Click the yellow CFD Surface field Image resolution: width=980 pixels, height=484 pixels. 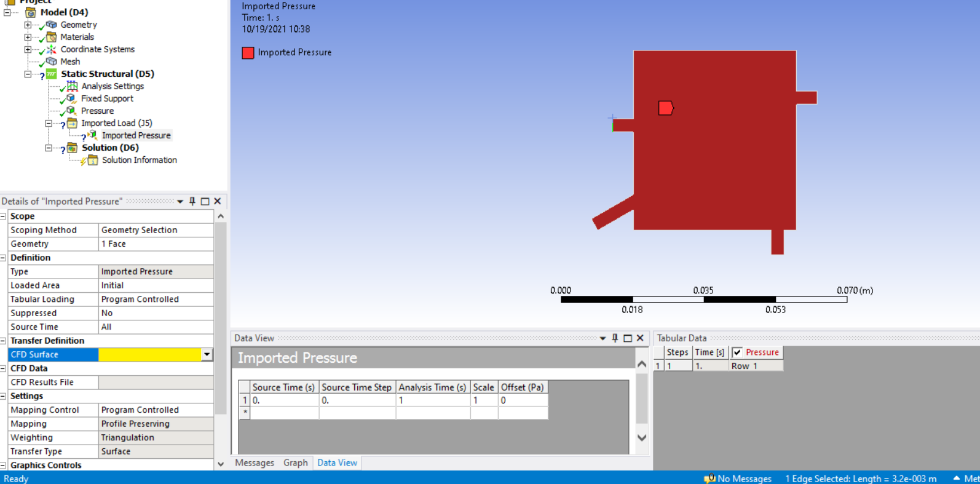(x=150, y=354)
